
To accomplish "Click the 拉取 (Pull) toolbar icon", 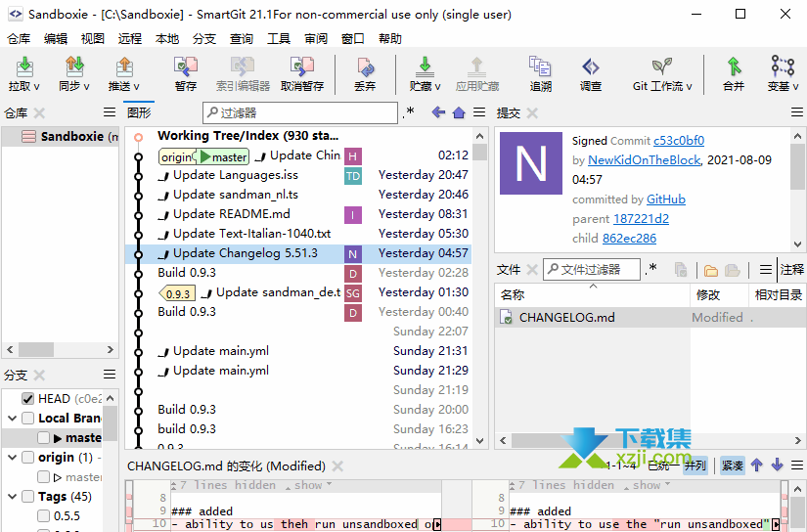I will (24, 66).
